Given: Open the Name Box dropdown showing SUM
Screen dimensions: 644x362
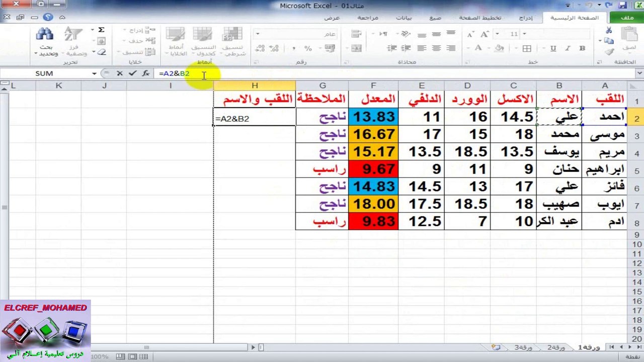Looking at the screenshot, I should point(94,73).
